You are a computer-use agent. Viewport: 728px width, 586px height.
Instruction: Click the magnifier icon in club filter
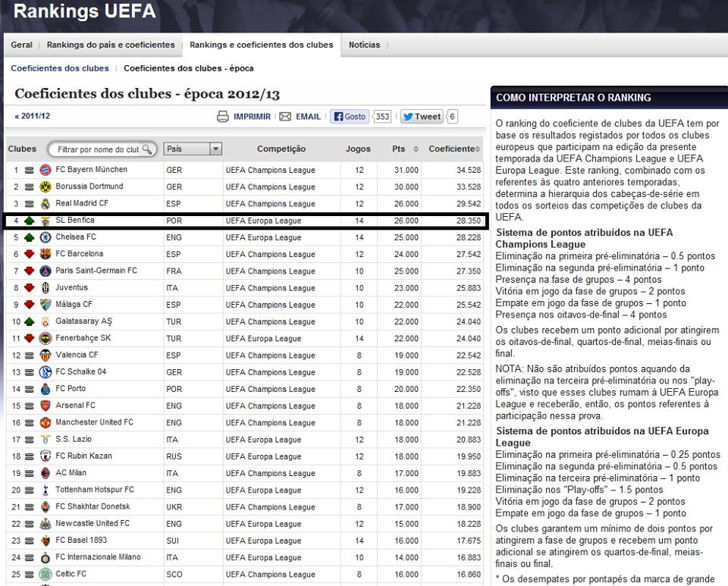(x=147, y=149)
